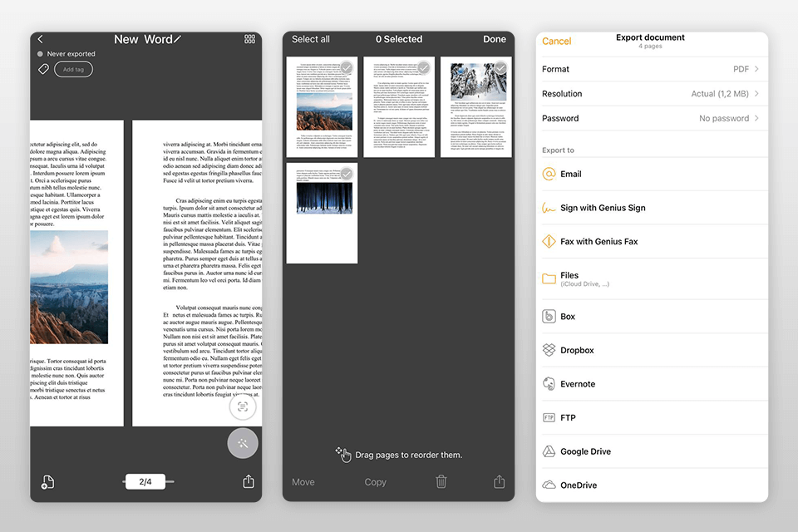Select the FTP export label

[568, 417]
